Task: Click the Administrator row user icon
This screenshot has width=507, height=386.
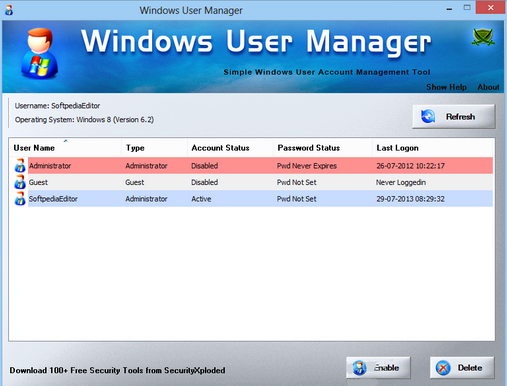Action: point(20,166)
